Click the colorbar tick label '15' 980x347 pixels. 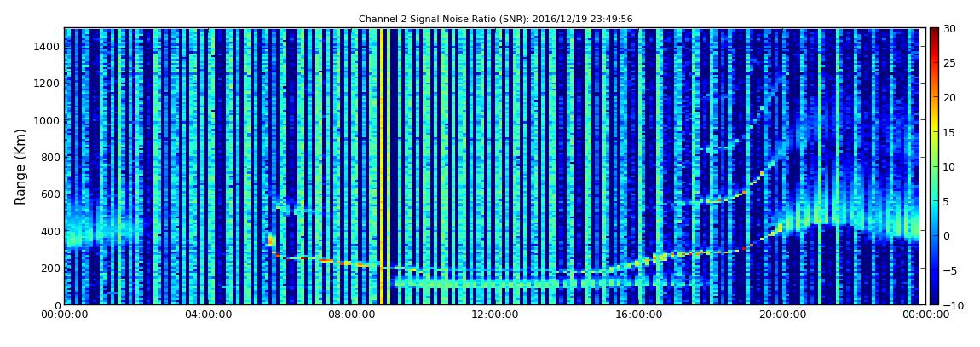click(950, 132)
